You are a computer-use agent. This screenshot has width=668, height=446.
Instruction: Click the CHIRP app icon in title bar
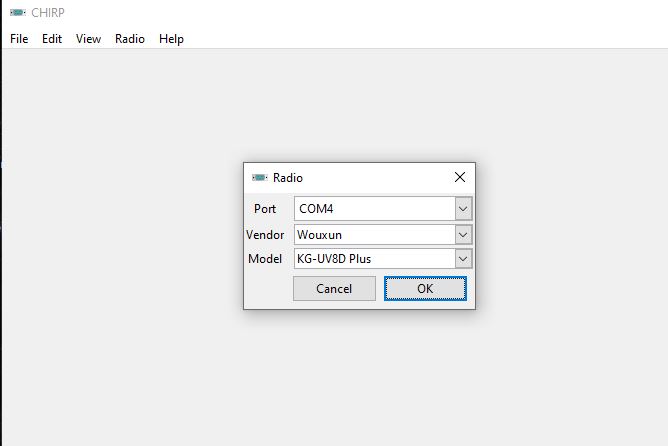coord(18,12)
